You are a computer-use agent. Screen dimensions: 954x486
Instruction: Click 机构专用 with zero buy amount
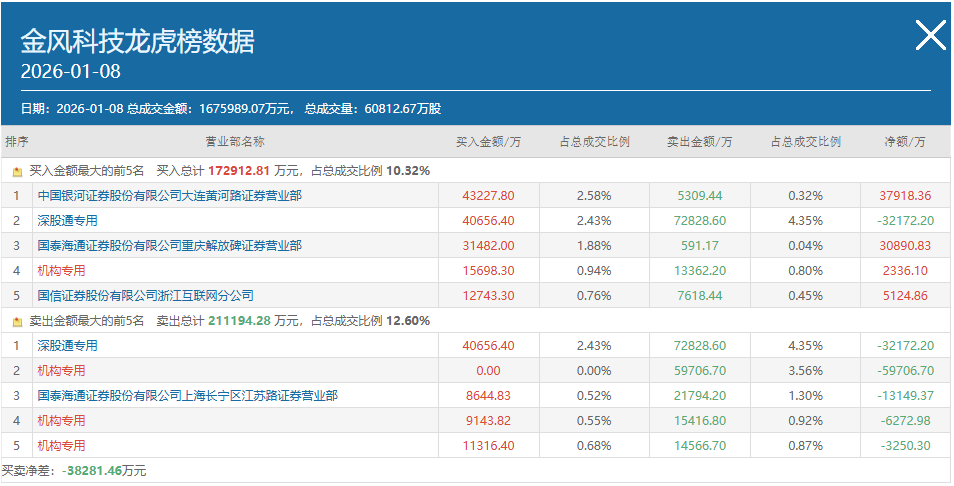(61, 370)
